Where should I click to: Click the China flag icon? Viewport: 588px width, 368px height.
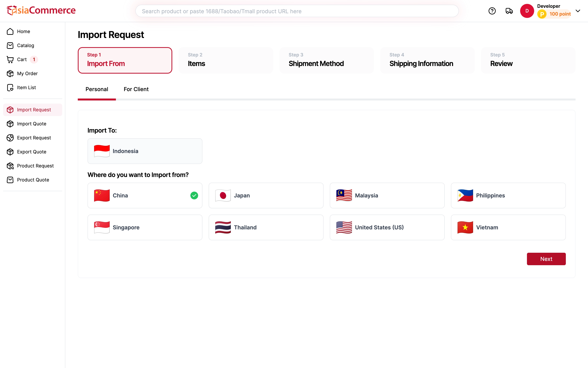click(x=102, y=195)
